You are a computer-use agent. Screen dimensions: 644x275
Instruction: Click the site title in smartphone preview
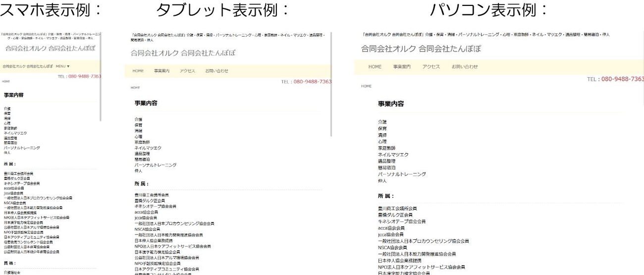point(51,49)
